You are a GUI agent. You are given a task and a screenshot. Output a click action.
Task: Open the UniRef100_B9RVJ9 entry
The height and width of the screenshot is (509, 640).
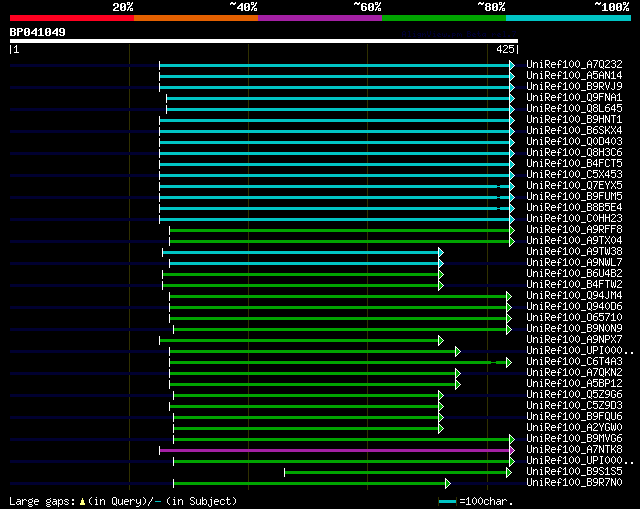[x=574, y=87]
